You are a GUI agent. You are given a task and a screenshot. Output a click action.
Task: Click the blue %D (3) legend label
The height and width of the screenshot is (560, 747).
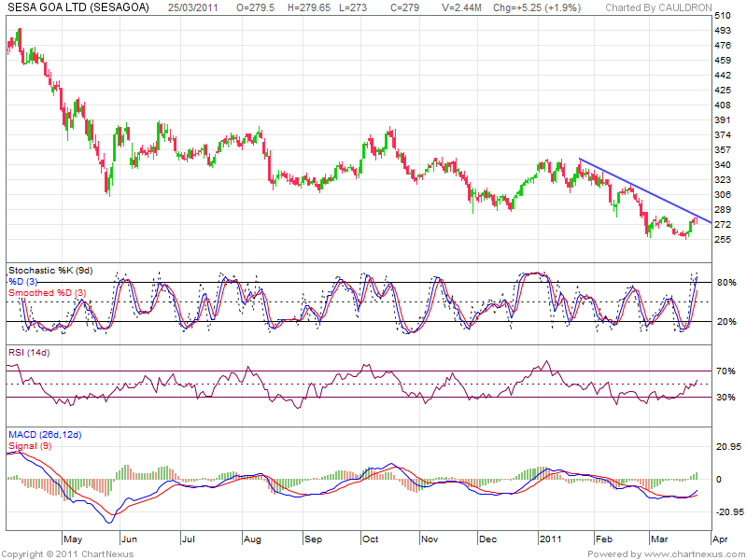[25, 281]
